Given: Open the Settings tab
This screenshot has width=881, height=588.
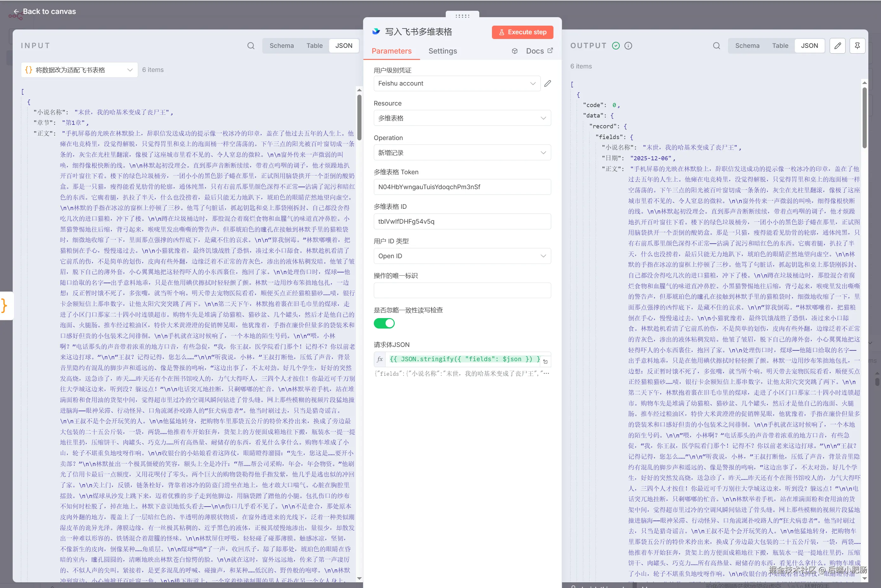Looking at the screenshot, I should click(442, 51).
